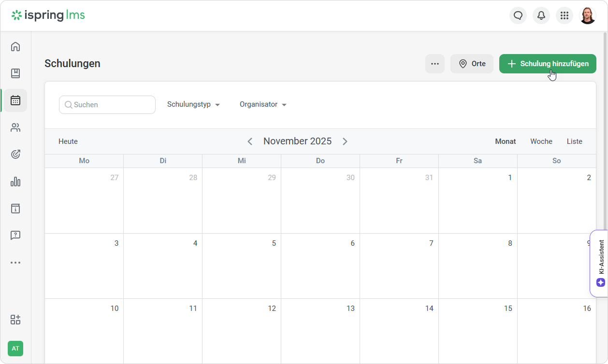Open the KI-Assistent side panel

[600, 263]
